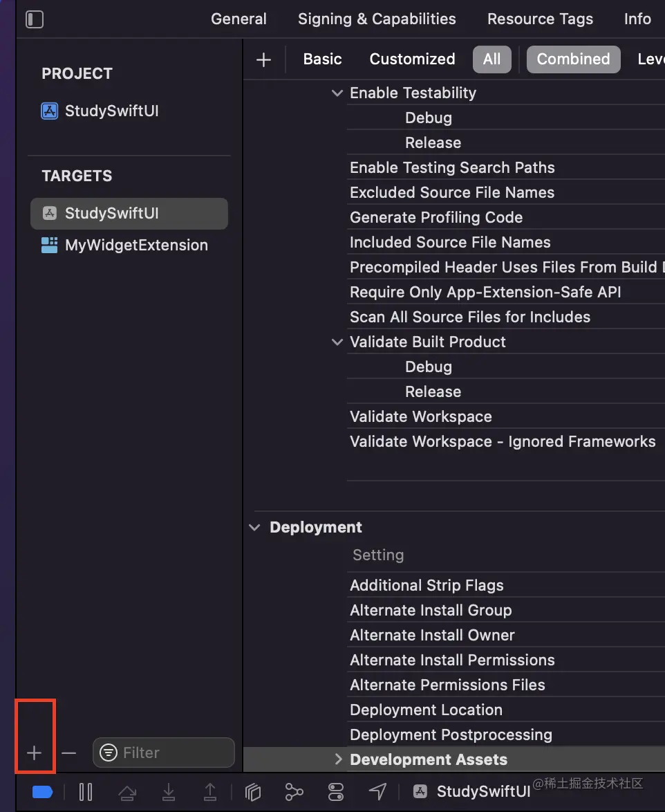Click the targets Filter field
The image size is (665, 812).
164,753
